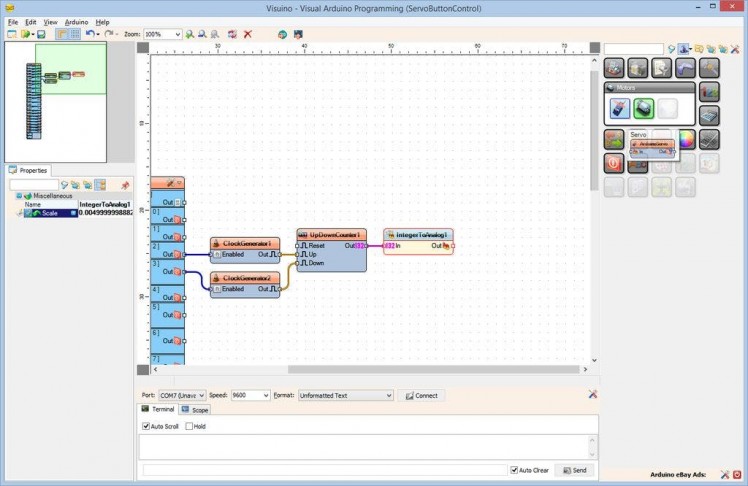Click the color wheel component category icon
The image size is (748, 486).
[685, 139]
